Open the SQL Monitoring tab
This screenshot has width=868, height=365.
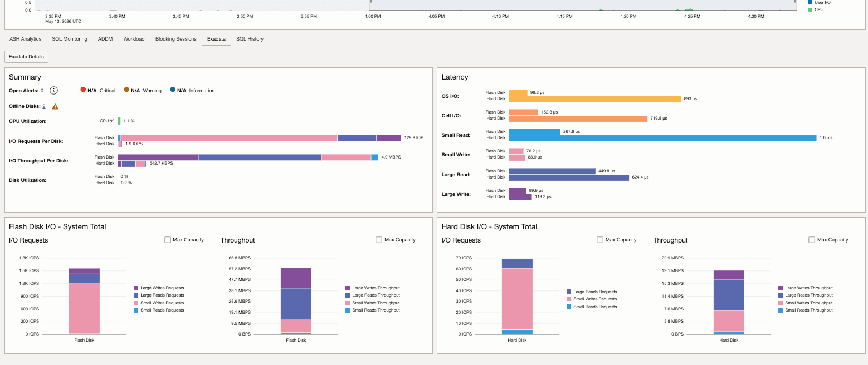point(70,39)
